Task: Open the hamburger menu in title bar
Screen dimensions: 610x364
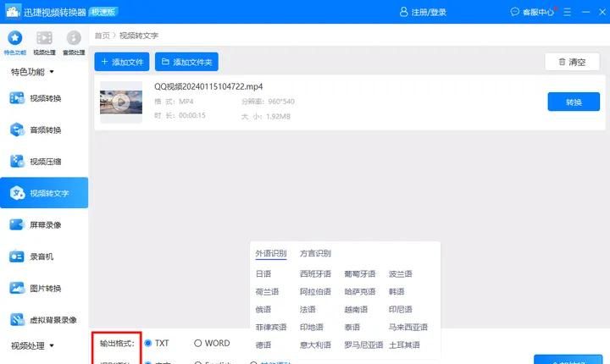Action: click(x=567, y=12)
